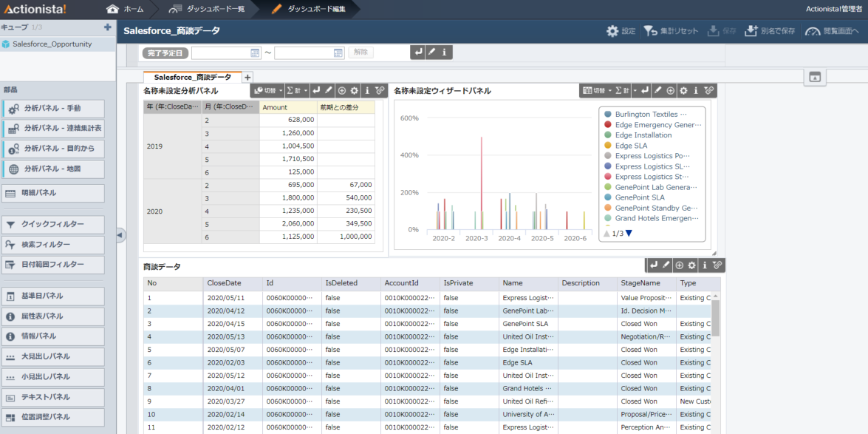Click filter-link icon on 名称未設定ウィザードパネル

tap(708, 90)
